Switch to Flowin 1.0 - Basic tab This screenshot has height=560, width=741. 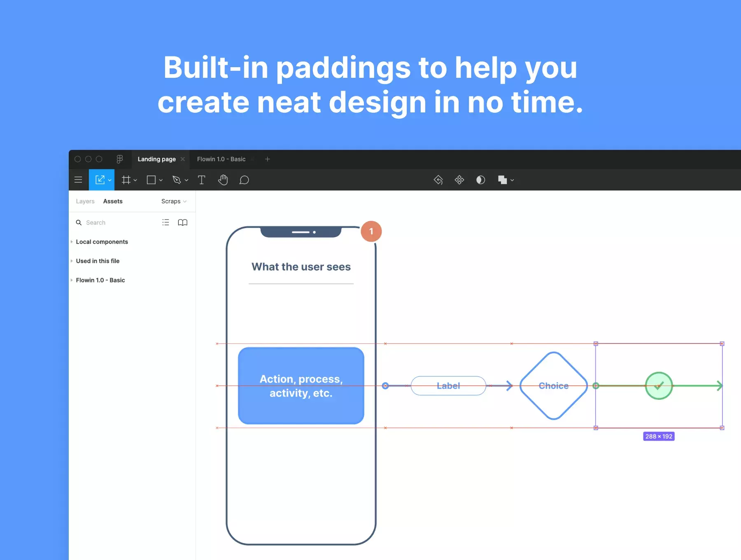[221, 159]
